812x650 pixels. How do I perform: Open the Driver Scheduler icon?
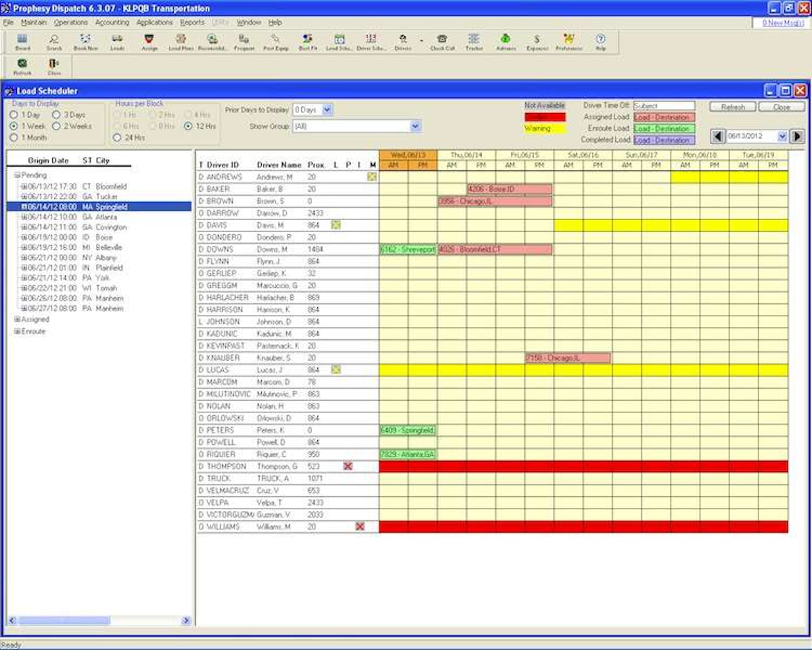[x=369, y=41]
